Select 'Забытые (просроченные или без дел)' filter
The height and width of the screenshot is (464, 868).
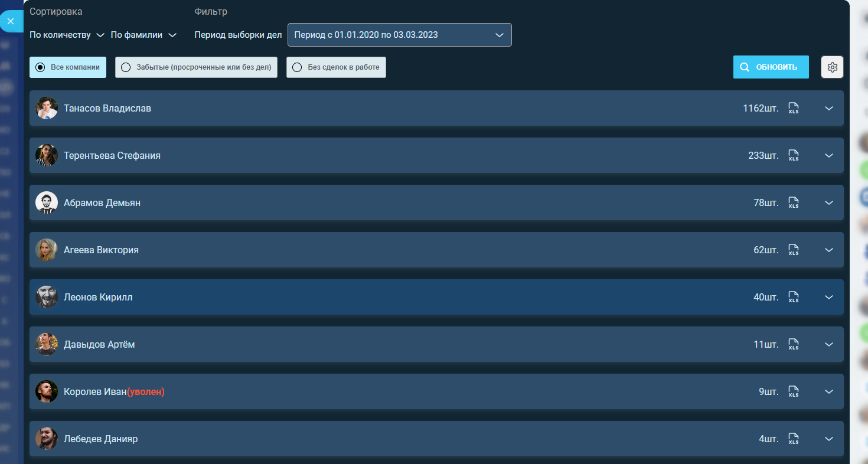(x=196, y=67)
